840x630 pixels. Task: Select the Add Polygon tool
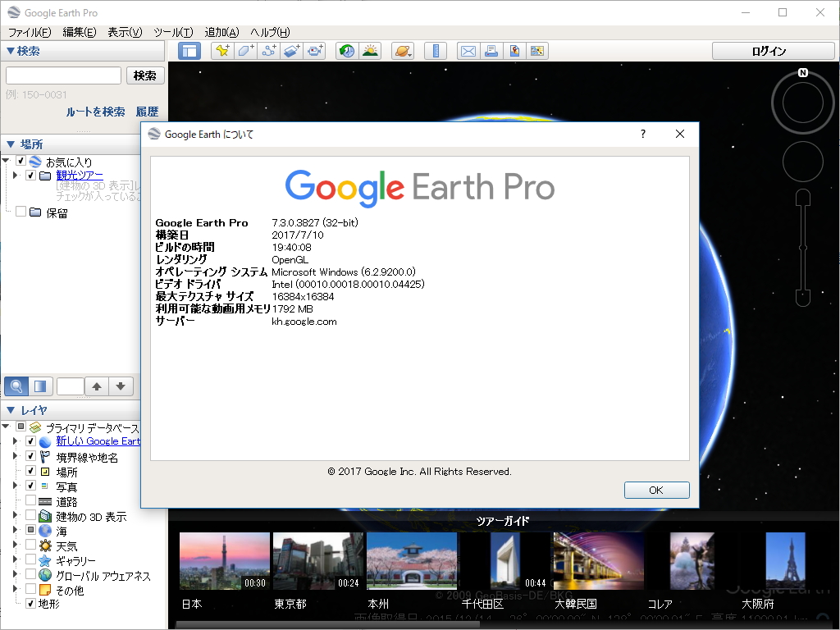[246, 50]
